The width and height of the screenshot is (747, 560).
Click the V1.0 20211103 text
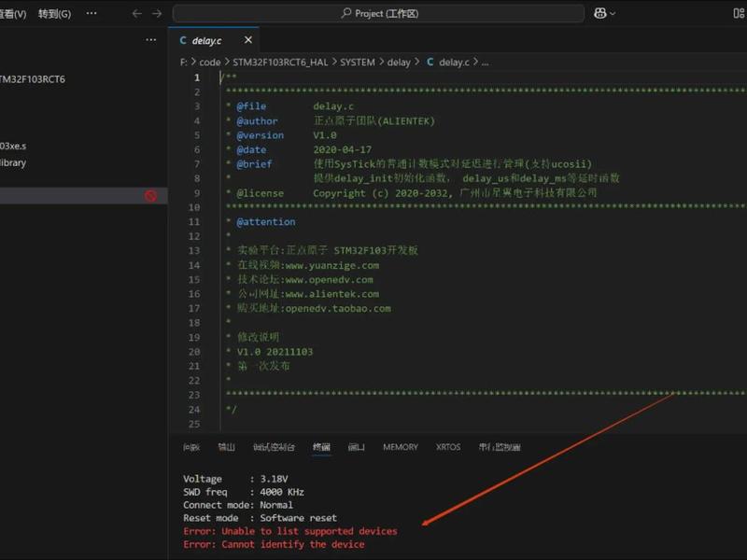pos(275,352)
